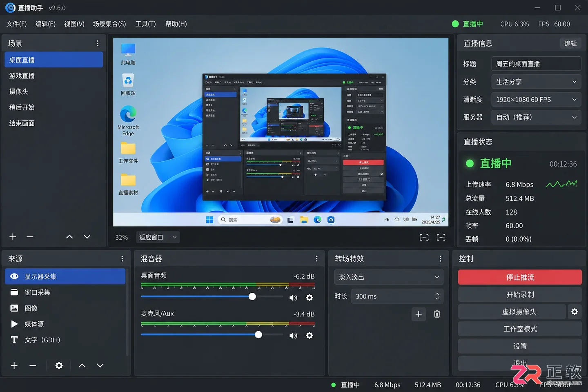The width and height of the screenshot is (588, 392).
Task: Open the 清晰度 resolution dropdown
Action: 536,100
